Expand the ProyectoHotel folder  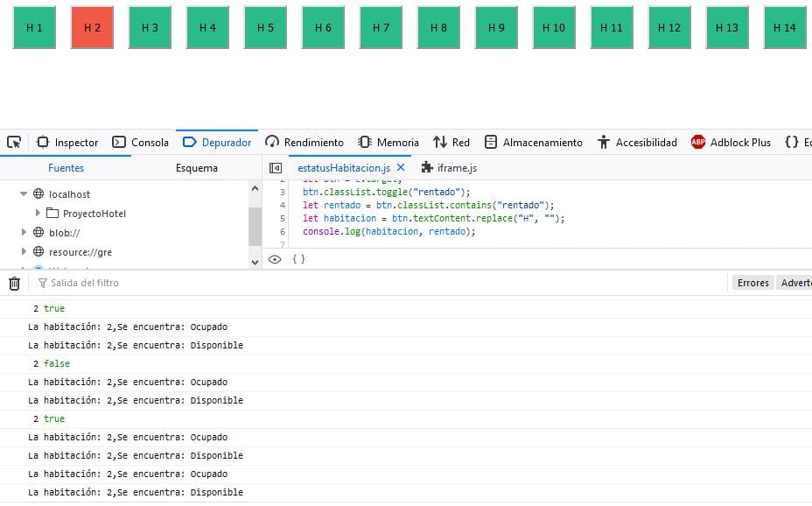coord(38,213)
